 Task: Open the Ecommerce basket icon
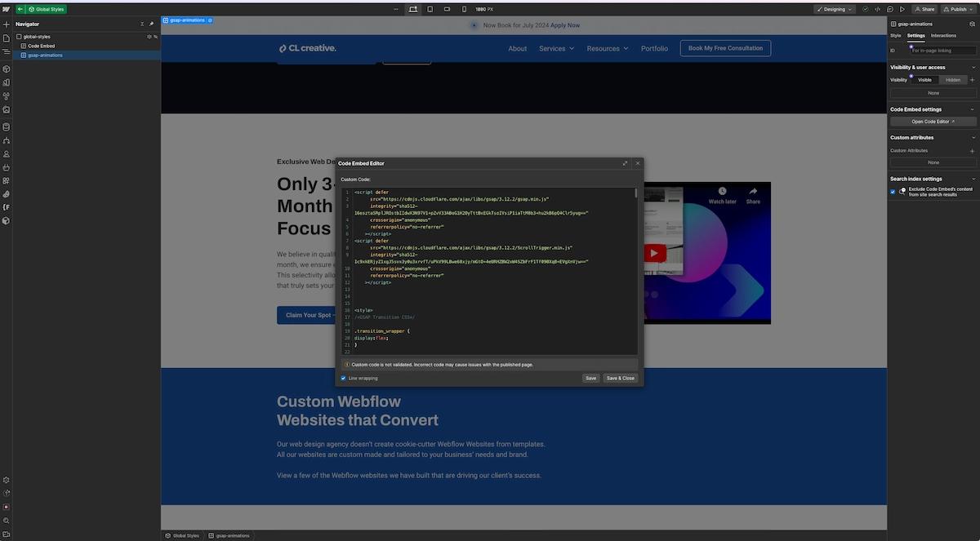pyautogui.click(x=6, y=167)
